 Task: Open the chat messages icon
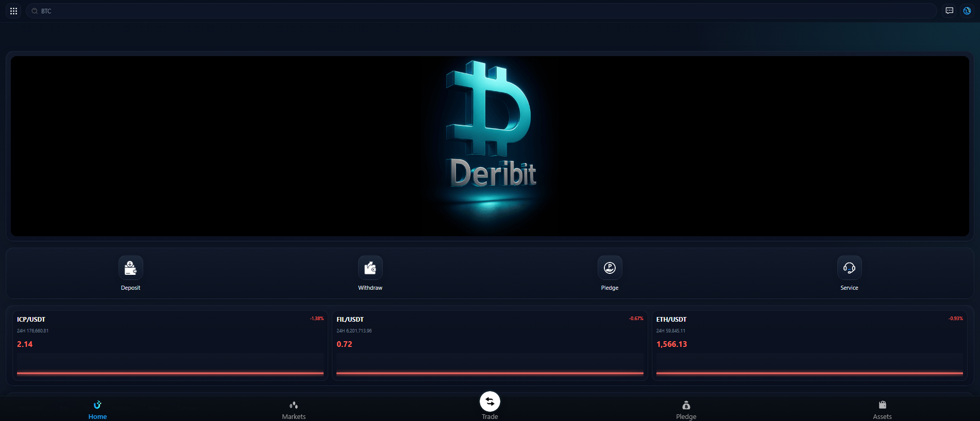tap(950, 11)
